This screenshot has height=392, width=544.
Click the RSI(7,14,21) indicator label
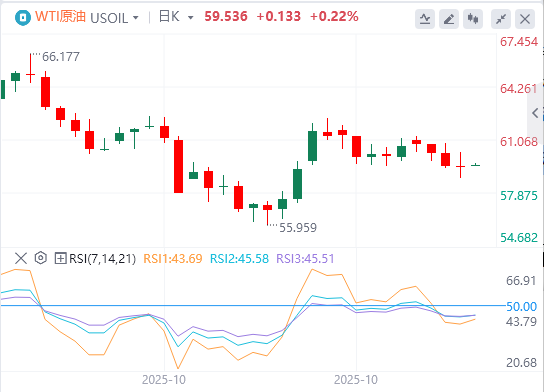[x=102, y=258]
